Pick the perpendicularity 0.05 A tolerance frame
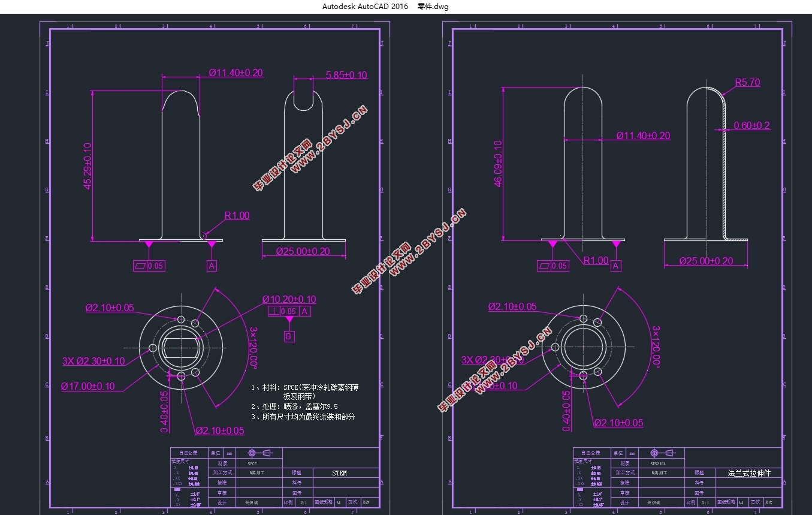The width and height of the screenshot is (812, 515). [289, 311]
